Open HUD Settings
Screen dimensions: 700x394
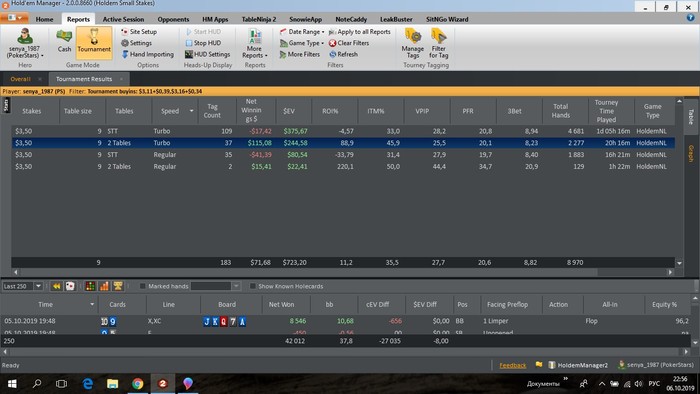(x=208, y=54)
